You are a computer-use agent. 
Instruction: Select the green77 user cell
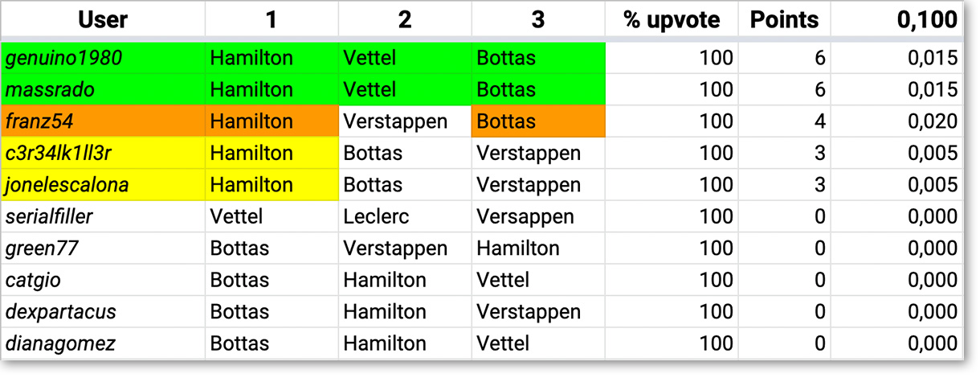(x=103, y=249)
